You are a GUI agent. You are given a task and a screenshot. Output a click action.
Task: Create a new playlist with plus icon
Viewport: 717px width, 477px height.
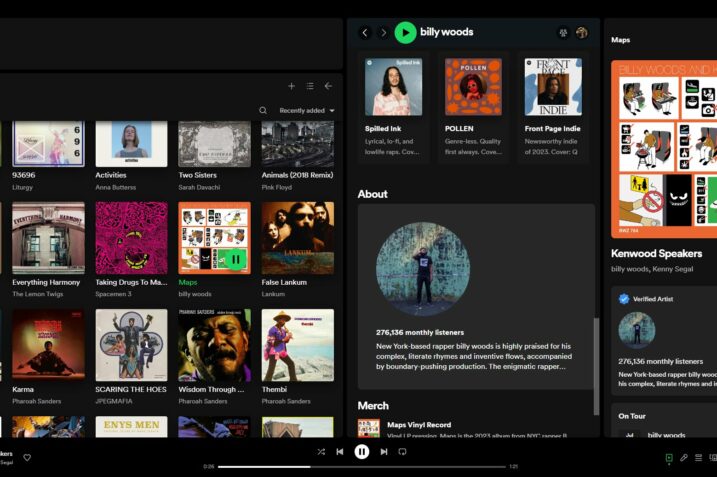(x=291, y=86)
